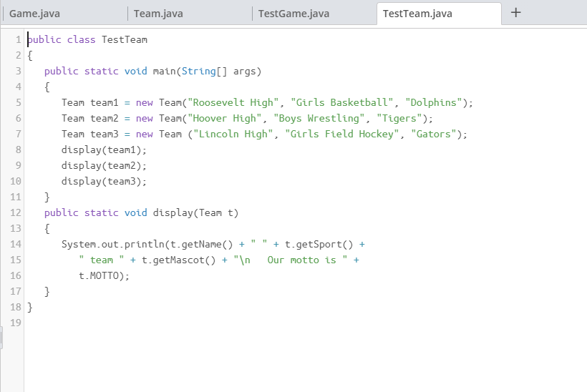Image resolution: width=587 pixels, height=392 pixels.
Task: Click System.out.println on line 14
Action: (112, 244)
